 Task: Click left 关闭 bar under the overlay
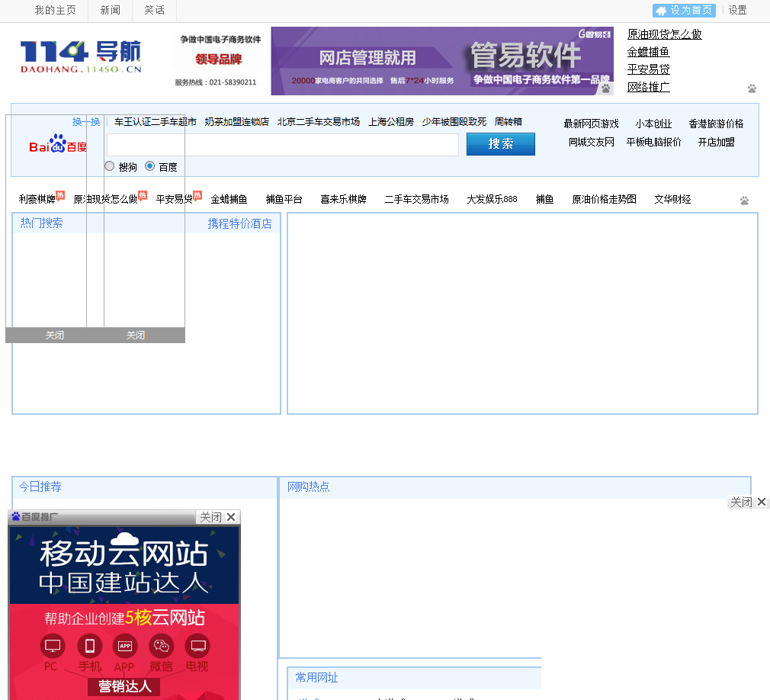tap(54, 335)
